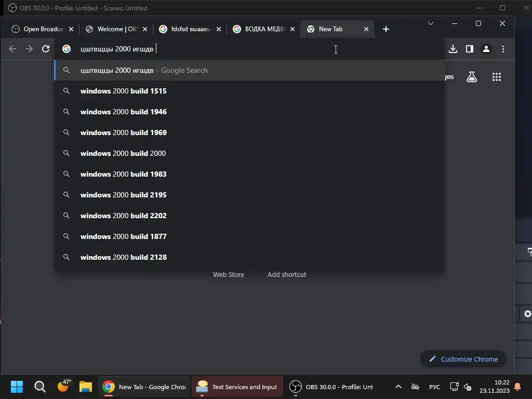Choose suggestion windows 2000 build 1969

coord(250,132)
